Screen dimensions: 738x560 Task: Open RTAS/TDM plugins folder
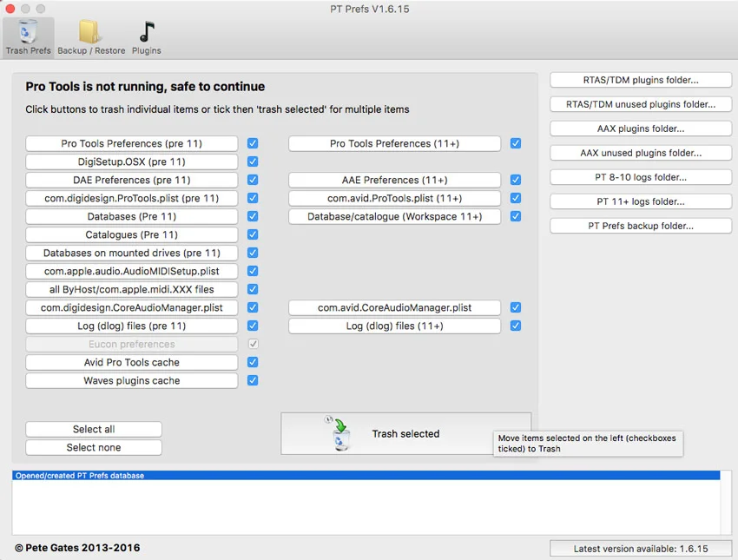(x=641, y=80)
